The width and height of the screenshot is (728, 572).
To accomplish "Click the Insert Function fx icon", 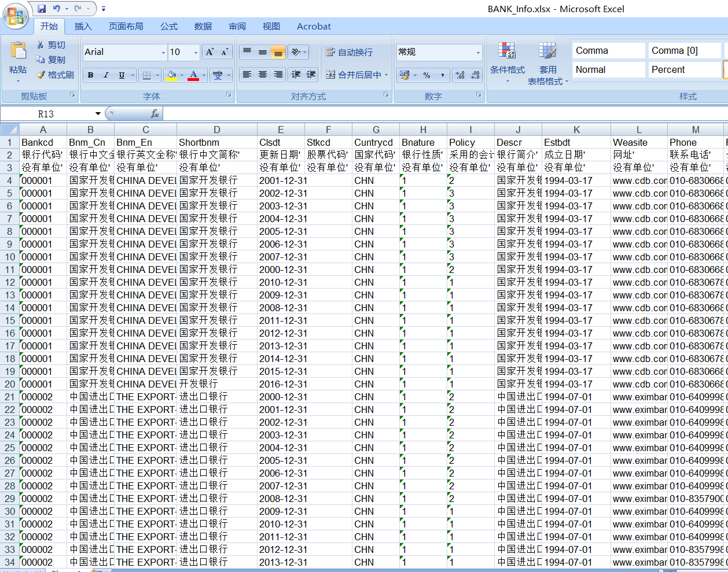I will click(155, 114).
